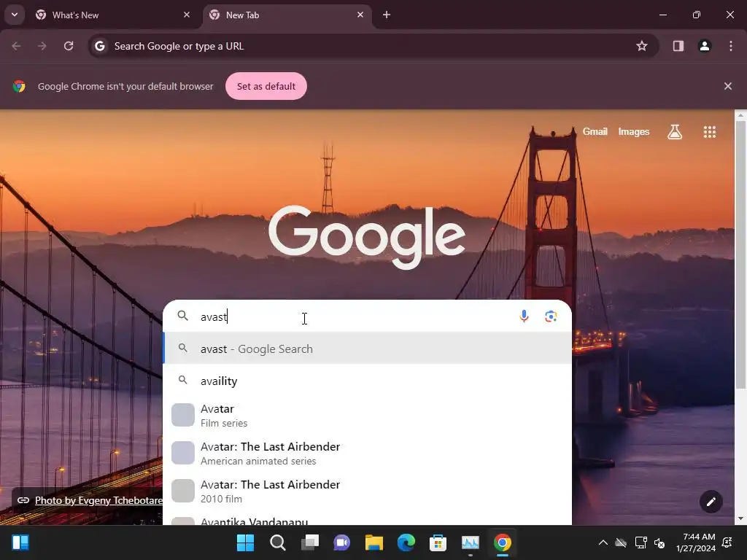The height and width of the screenshot is (560, 747).
Task: Choose Avatar: The Last Airbender 2010 film
Action: tap(368, 491)
